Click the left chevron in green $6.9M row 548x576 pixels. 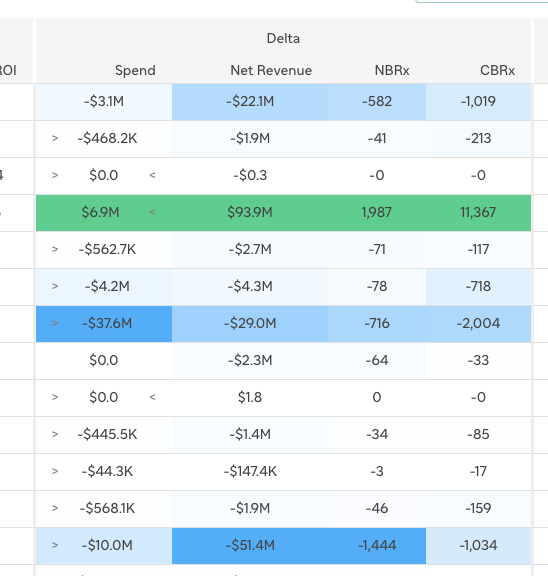pyautogui.click(x=152, y=212)
